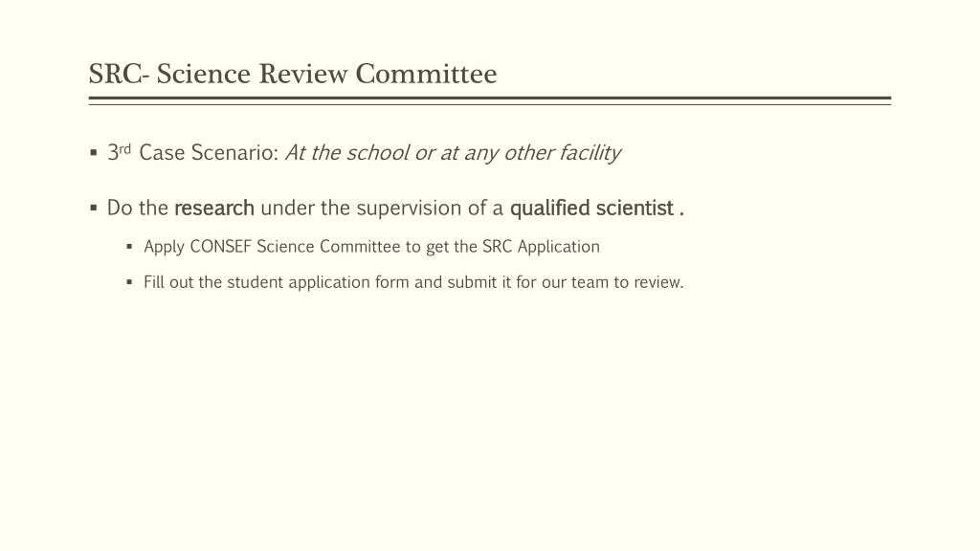Click the bullet marker before 'Do the research'

click(x=94, y=208)
